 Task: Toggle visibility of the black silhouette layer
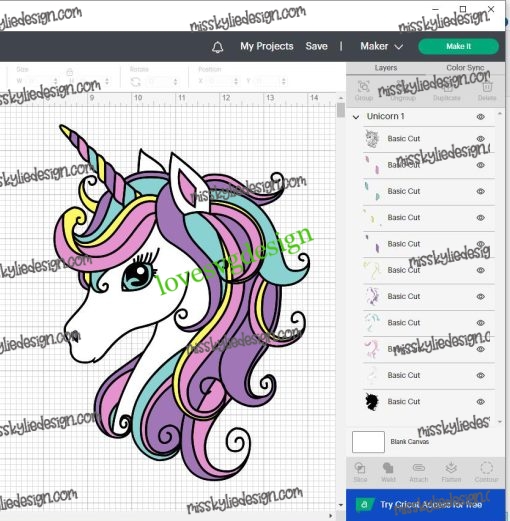[480, 402]
